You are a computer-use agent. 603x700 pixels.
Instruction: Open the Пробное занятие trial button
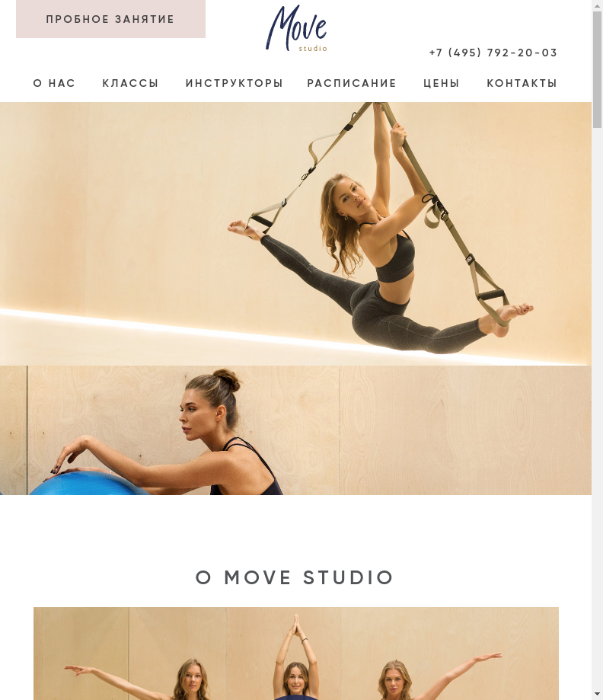110,19
